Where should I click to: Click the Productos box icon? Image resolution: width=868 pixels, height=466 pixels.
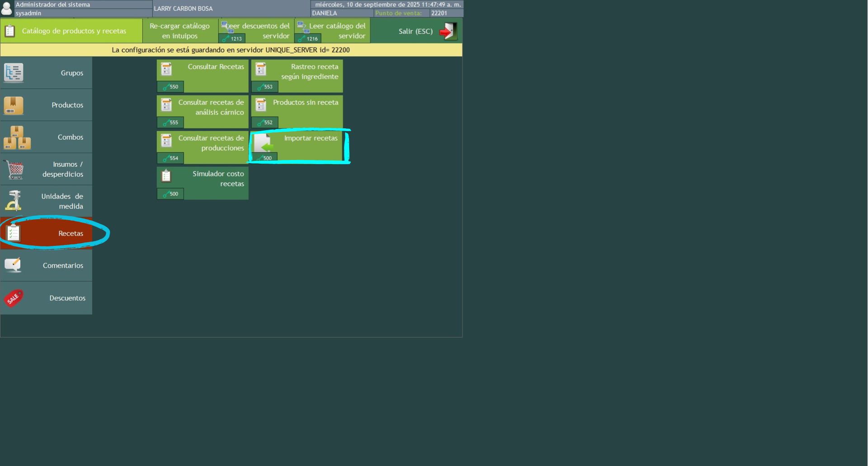[x=14, y=105]
